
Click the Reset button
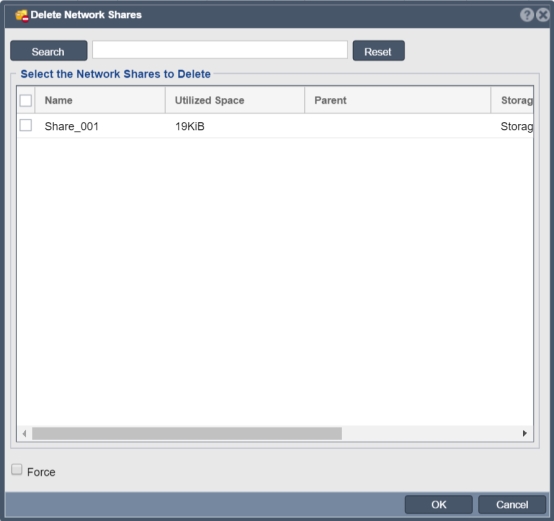(378, 51)
